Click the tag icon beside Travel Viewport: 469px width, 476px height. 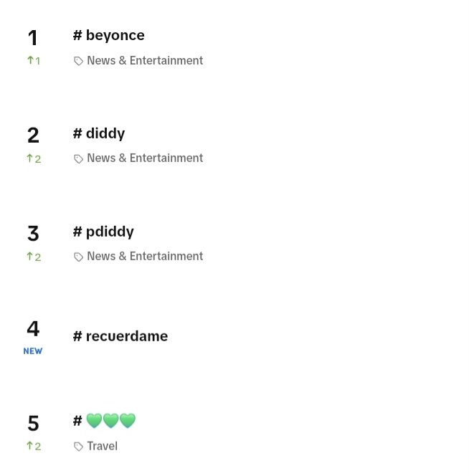point(78,447)
